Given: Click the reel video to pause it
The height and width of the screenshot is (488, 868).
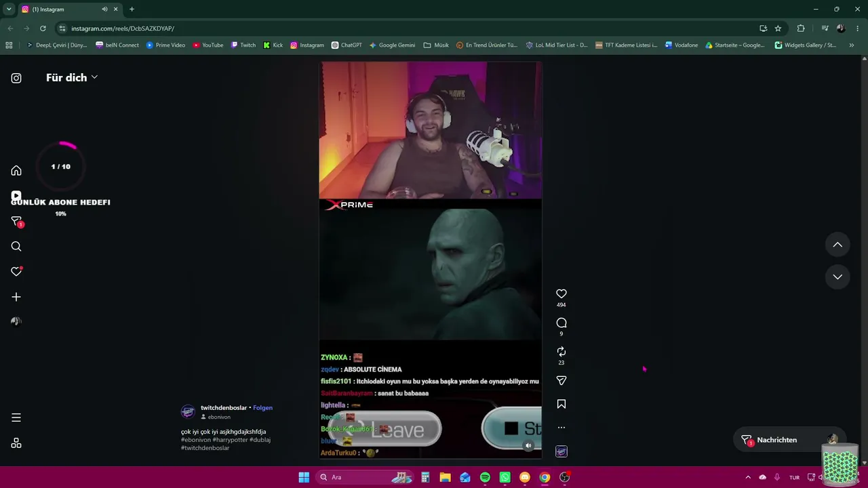Looking at the screenshot, I should coord(431,261).
